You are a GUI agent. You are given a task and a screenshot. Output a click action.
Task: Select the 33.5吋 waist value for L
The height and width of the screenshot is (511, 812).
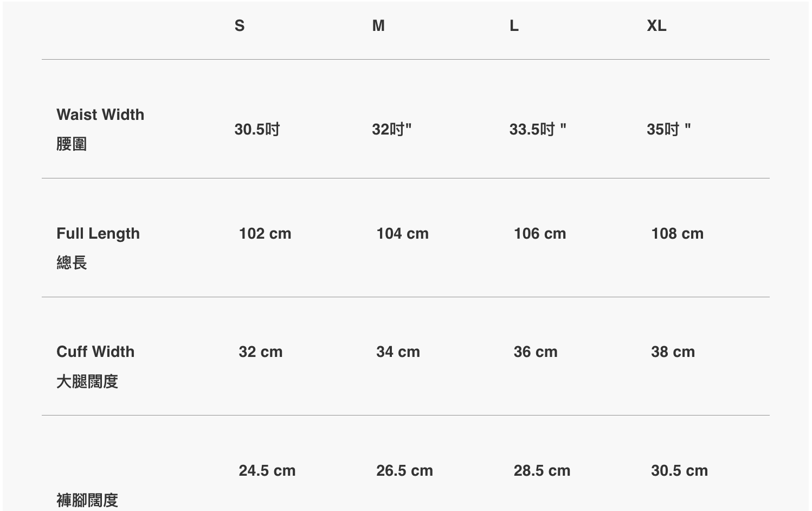537,129
